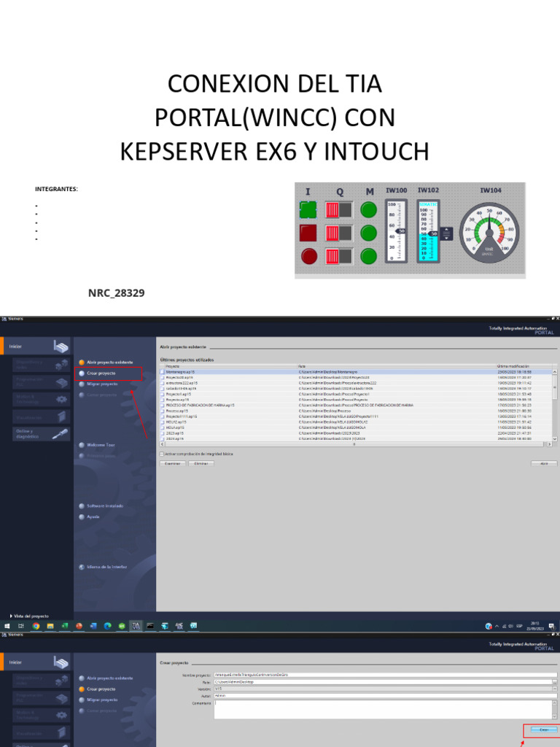Screen dimensions: 560x747
Task: Open Software instalado
Action: [x=101, y=506]
